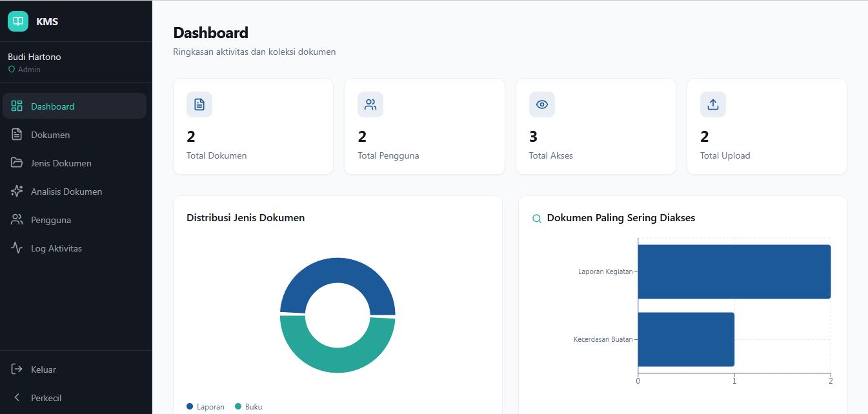This screenshot has height=414, width=868.
Task: Go to the Pengguna page
Action: (50, 220)
